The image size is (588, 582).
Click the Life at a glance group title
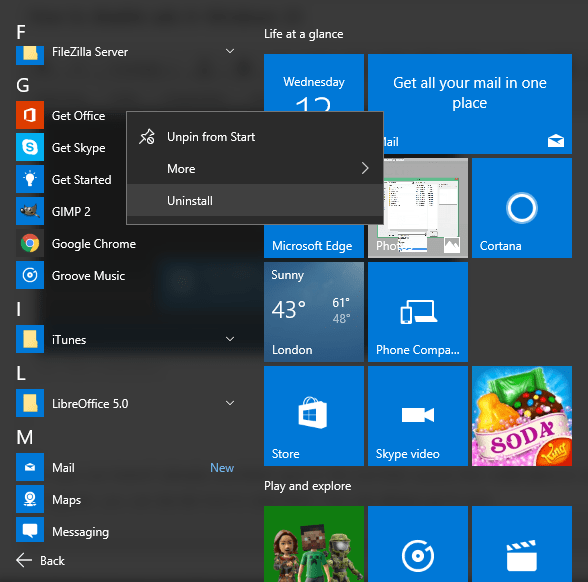click(x=303, y=34)
